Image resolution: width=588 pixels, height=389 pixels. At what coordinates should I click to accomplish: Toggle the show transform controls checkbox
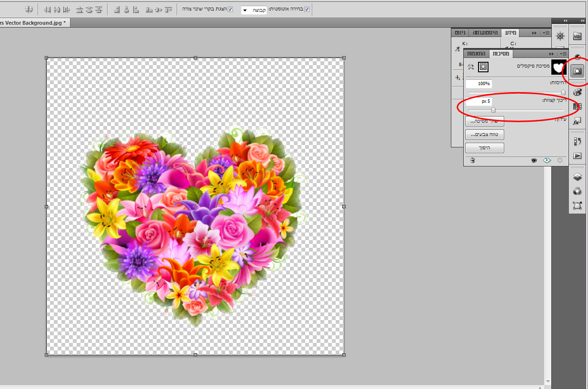[x=230, y=9]
